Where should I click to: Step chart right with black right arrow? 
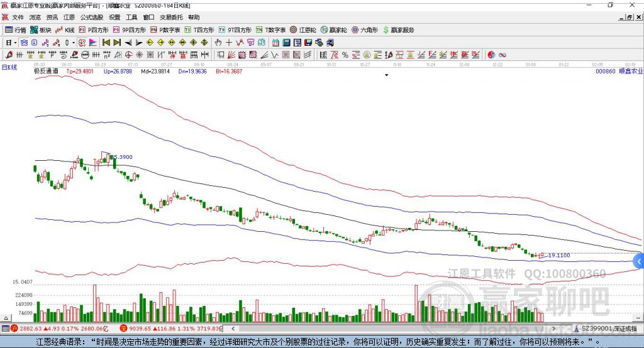click(x=139, y=43)
